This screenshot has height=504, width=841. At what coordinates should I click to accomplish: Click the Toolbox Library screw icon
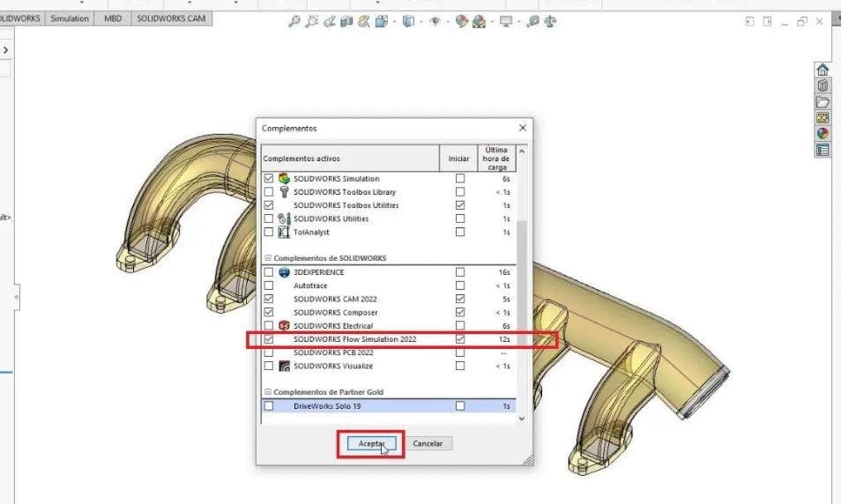284,192
